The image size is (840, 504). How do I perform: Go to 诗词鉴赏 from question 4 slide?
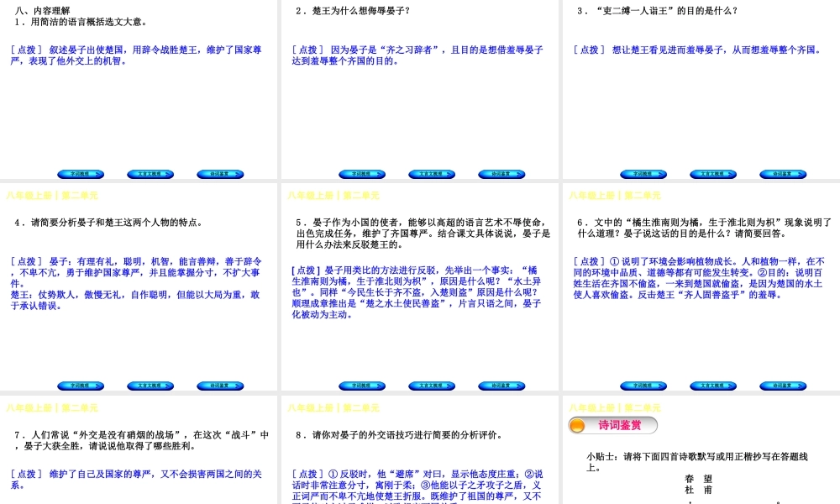click(x=220, y=386)
